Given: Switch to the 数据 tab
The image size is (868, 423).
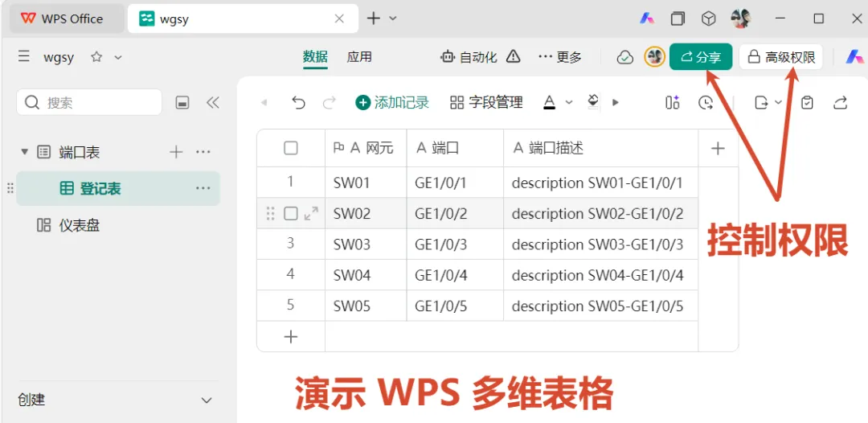Looking at the screenshot, I should pos(315,56).
